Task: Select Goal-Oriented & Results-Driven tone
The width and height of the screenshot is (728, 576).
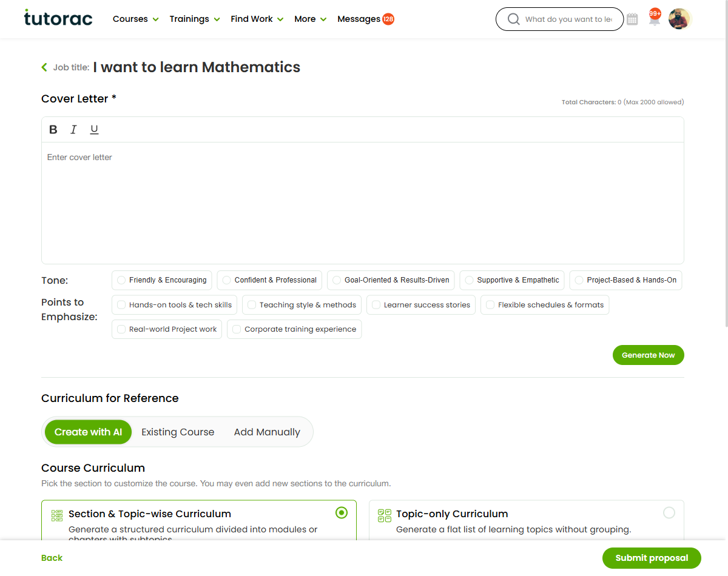Action: coord(391,280)
